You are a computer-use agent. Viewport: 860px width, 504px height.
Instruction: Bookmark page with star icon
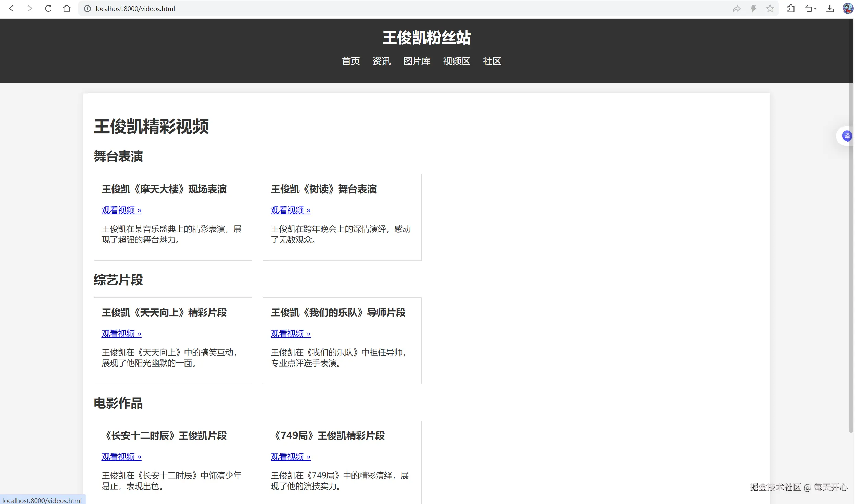[770, 9]
